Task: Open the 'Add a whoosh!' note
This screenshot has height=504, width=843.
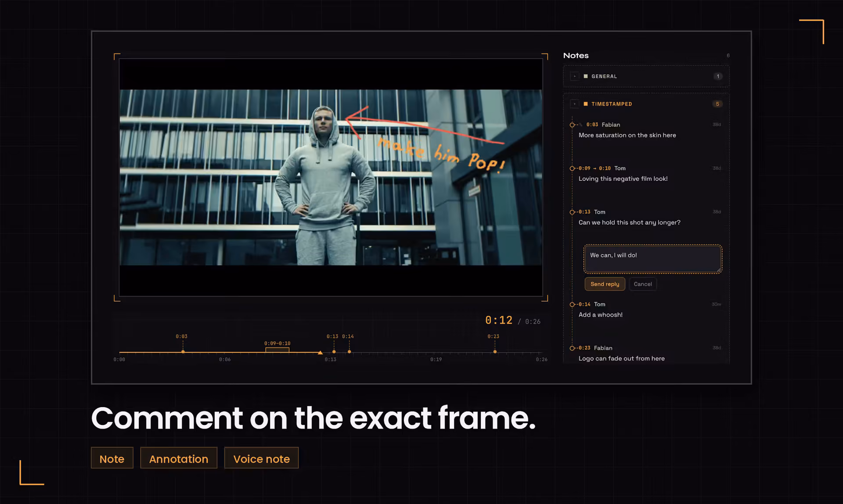Action: pos(600,315)
